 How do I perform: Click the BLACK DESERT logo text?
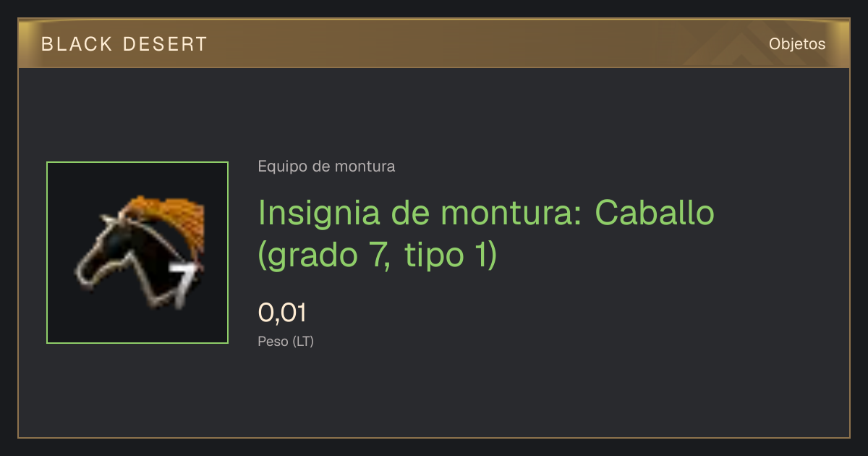point(124,44)
